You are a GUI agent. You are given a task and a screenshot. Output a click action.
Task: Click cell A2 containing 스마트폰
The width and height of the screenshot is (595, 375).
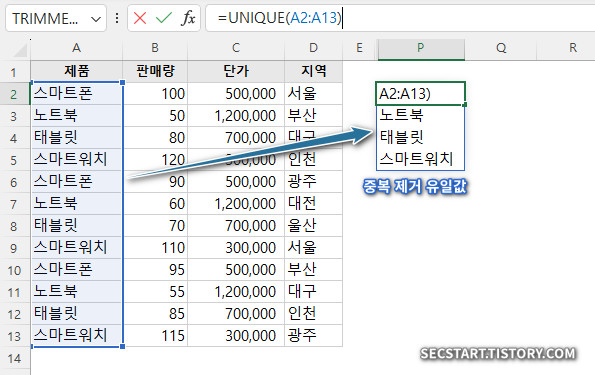point(77,93)
